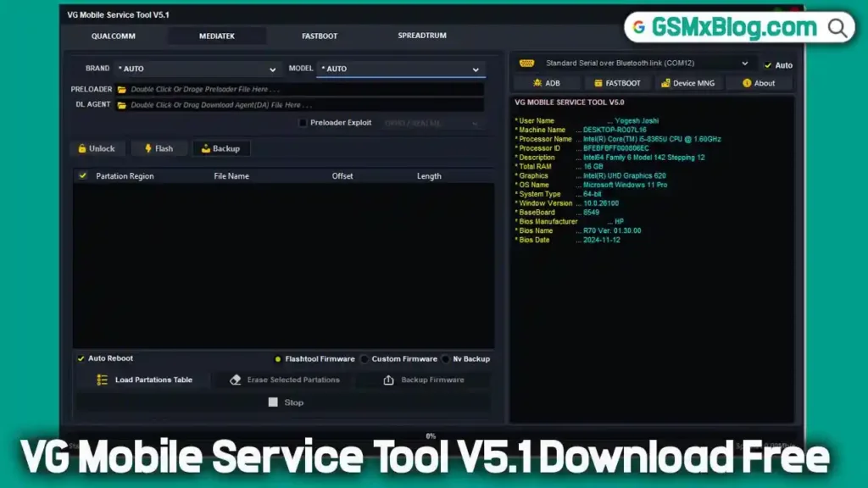Open Device MNG
The image size is (868, 488).
coord(687,83)
